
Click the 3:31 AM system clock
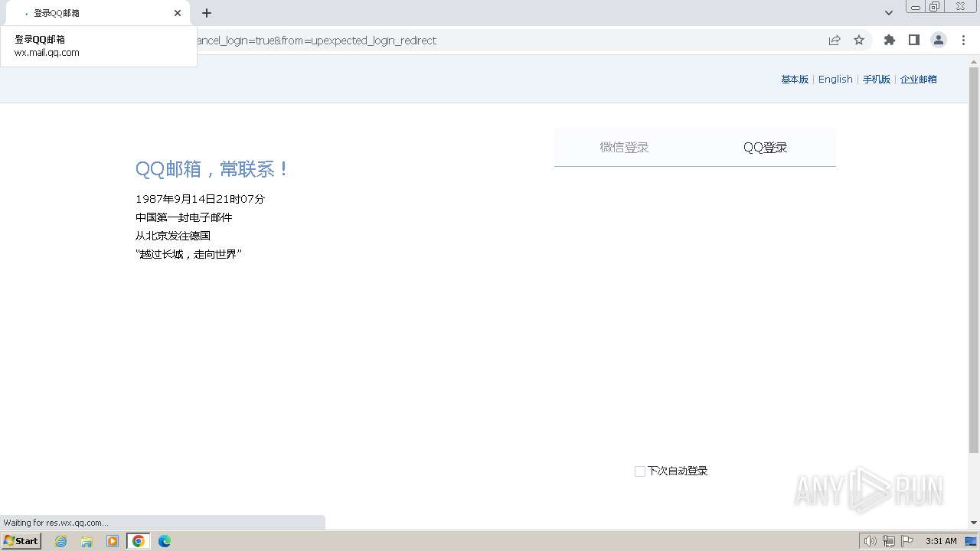click(941, 541)
